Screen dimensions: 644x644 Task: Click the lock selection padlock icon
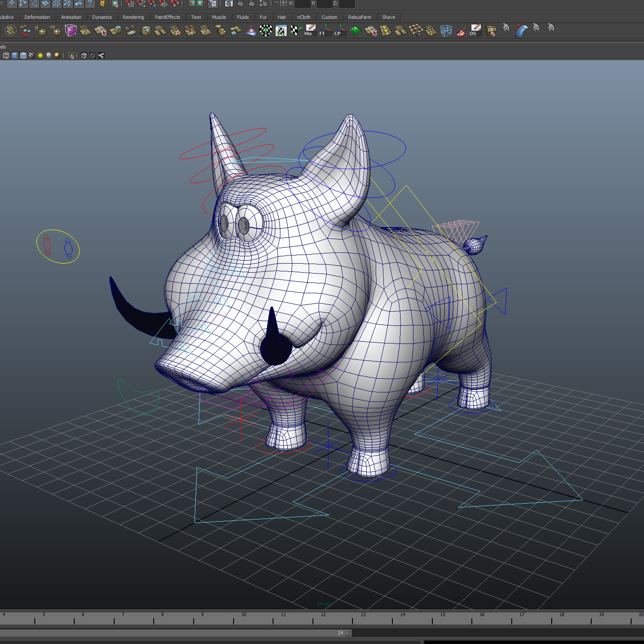[x=103, y=3]
